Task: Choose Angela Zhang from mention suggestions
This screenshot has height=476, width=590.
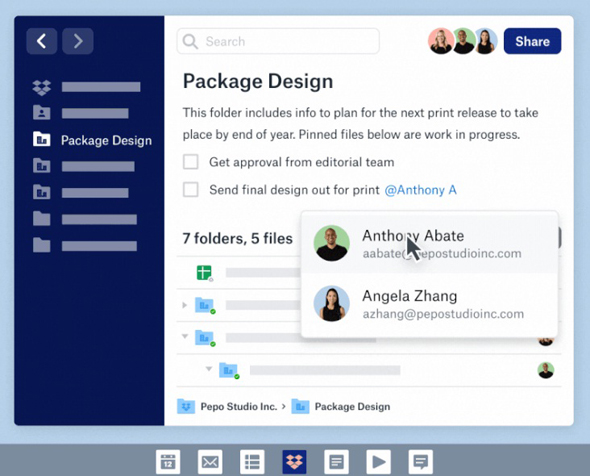Action: click(429, 304)
